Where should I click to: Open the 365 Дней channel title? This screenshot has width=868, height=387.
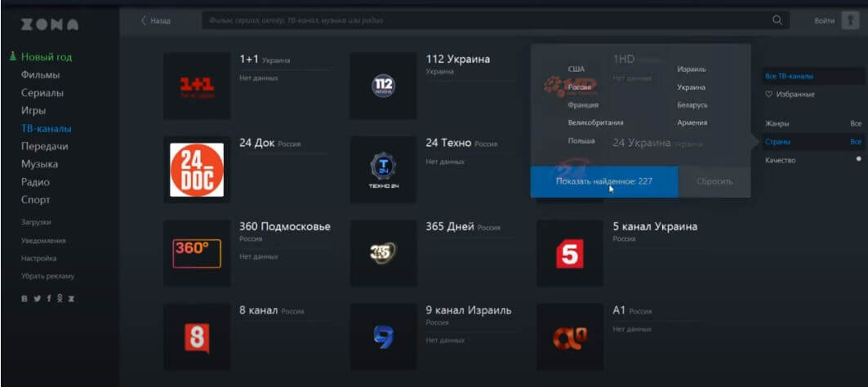pyautogui.click(x=450, y=226)
